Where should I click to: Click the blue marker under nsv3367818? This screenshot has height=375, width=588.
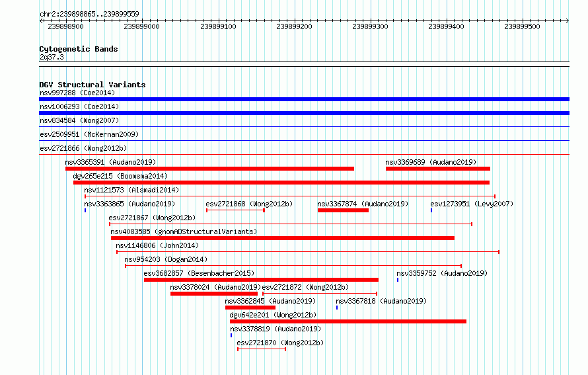337,308
